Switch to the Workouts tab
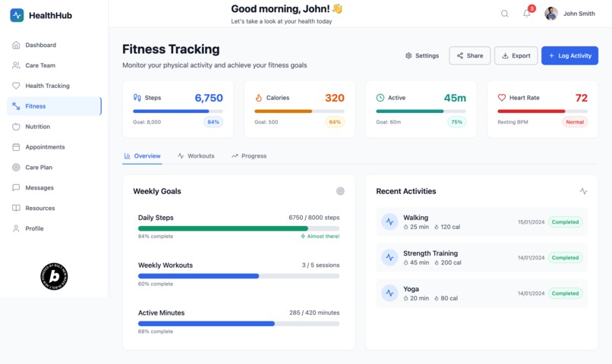The height and width of the screenshot is (364, 612). click(x=196, y=156)
